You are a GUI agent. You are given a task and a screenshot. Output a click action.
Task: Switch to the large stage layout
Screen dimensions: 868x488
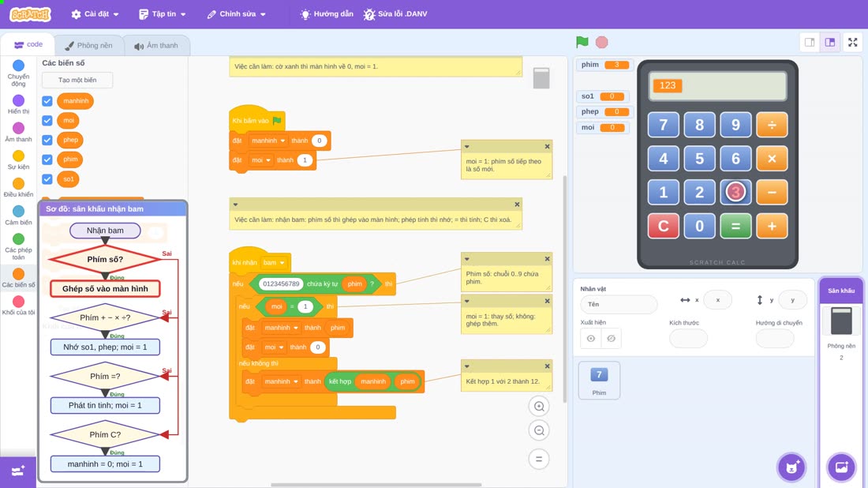[830, 42]
